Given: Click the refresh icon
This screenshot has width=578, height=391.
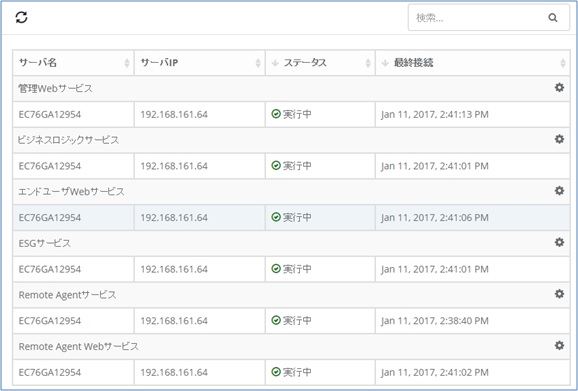Looking at the screenshot, I should point(21,17).
